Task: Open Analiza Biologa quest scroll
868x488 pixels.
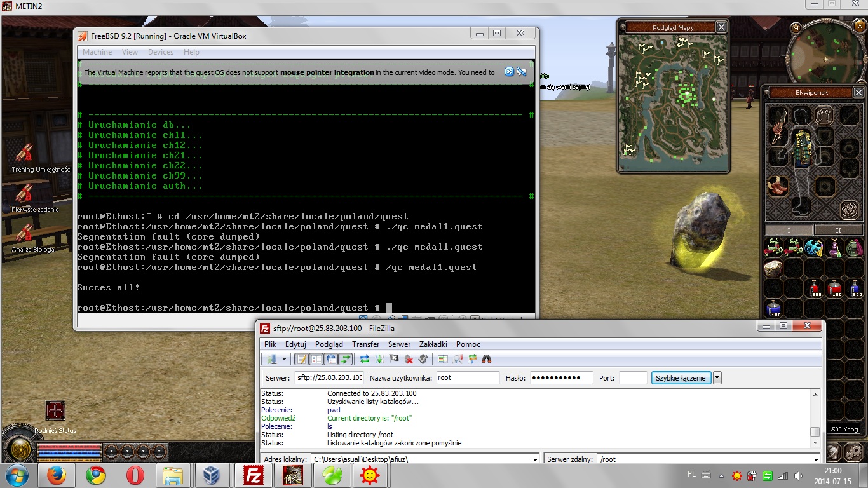Action: coord(25,233)
